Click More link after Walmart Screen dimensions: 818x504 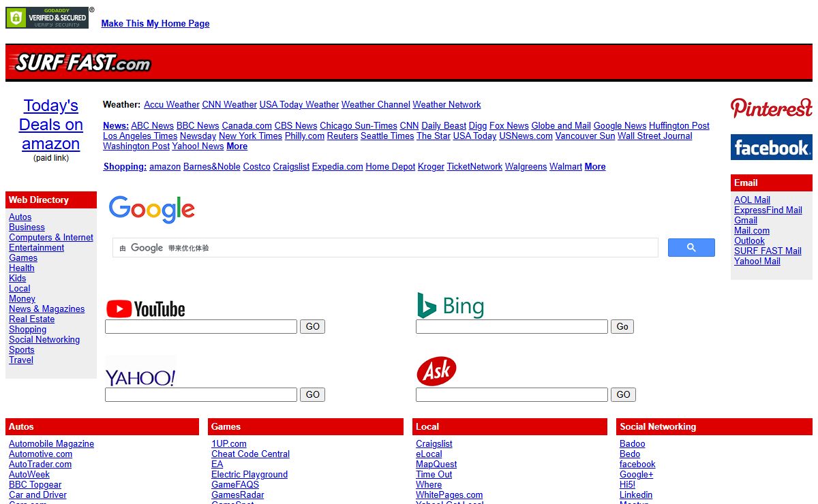pyautogui.click(x=595, y=167)
